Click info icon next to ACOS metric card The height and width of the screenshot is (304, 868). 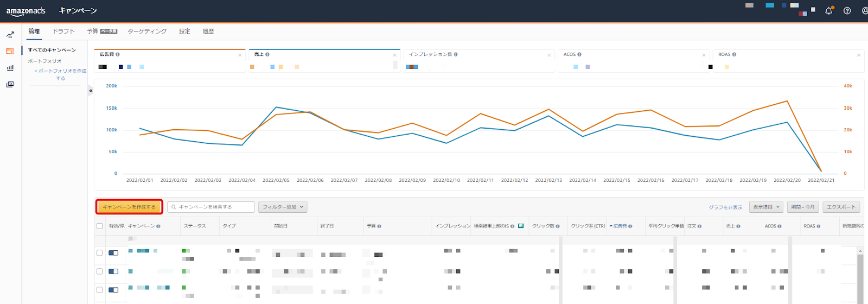coord(579,54)
